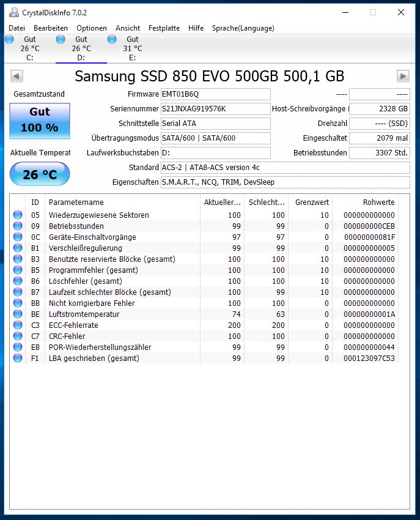420x520 pixels.
Task: Switch to C: drive tab at 26 °C
Action: [x=30, y=48]
